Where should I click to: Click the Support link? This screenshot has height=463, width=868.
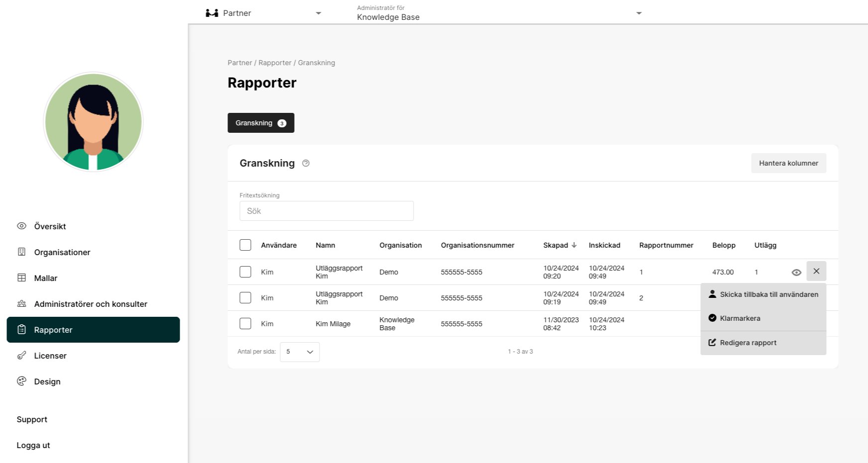pyautogui.click(x=32, y=419)
